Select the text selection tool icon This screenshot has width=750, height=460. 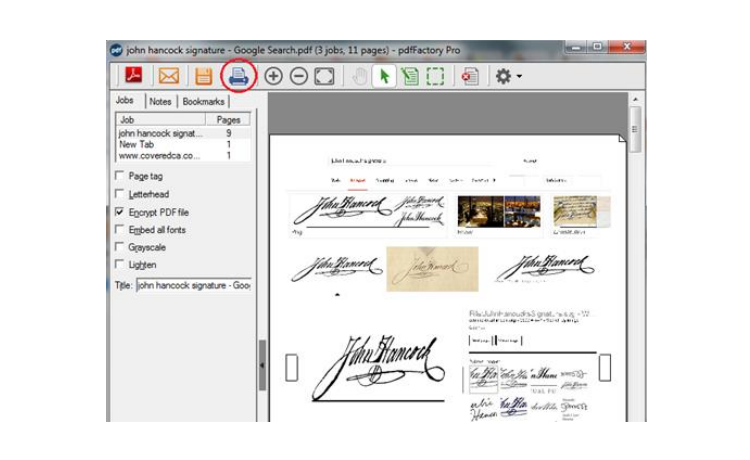409,77
